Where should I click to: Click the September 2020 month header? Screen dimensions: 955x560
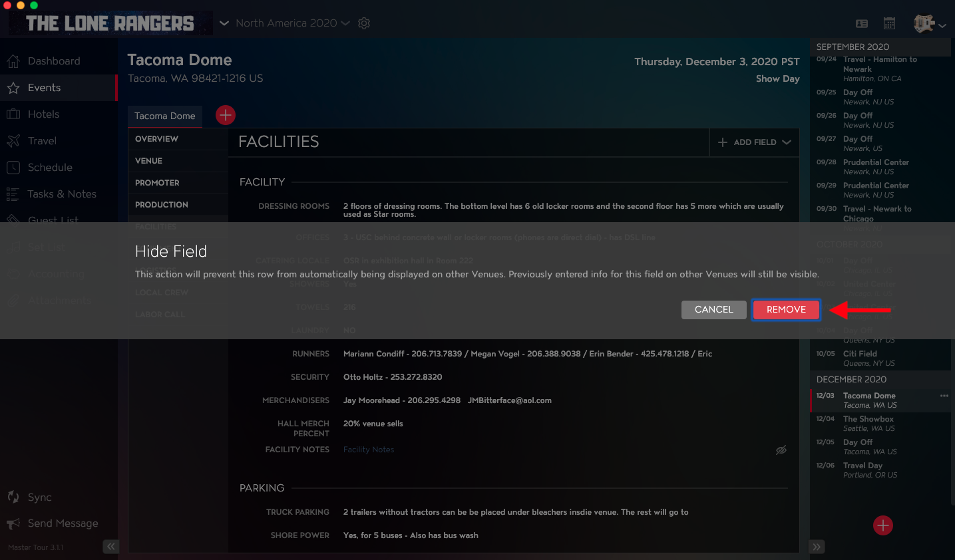coord(880,47)
